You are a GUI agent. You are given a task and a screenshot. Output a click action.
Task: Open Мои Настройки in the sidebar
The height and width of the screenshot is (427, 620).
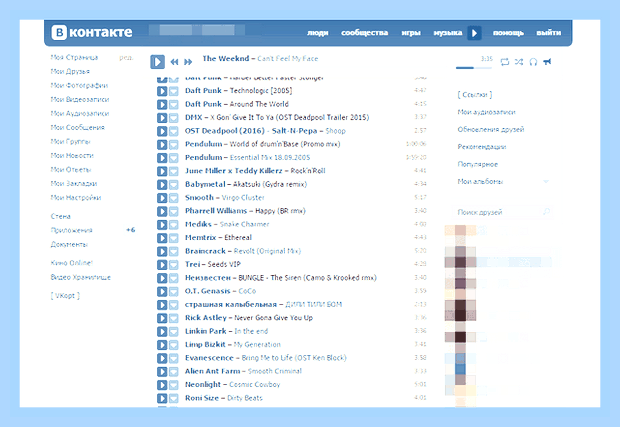(x=76, y=198)
